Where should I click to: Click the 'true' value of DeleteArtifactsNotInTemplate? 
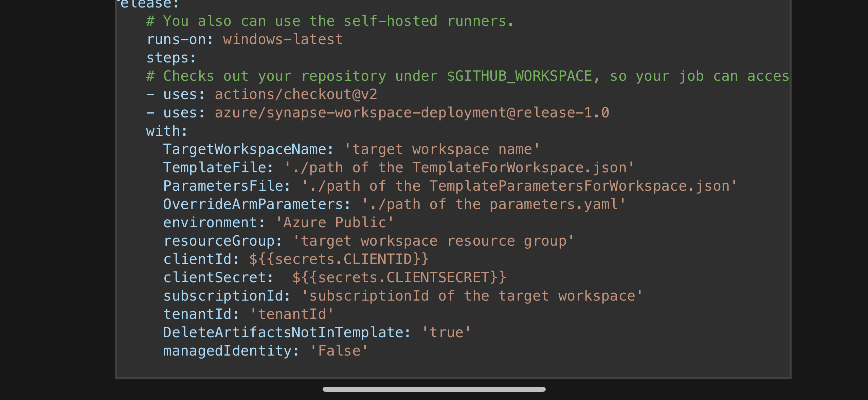tap(446, 332)
